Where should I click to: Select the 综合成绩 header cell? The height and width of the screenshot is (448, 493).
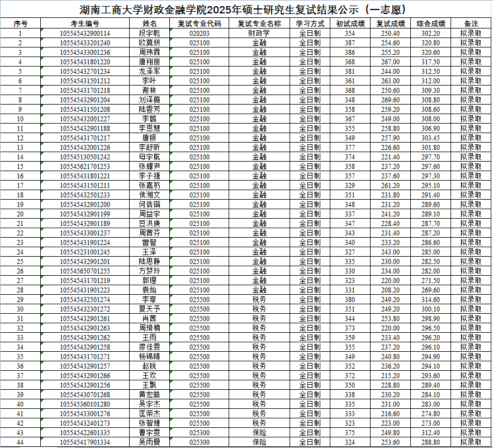430,23
